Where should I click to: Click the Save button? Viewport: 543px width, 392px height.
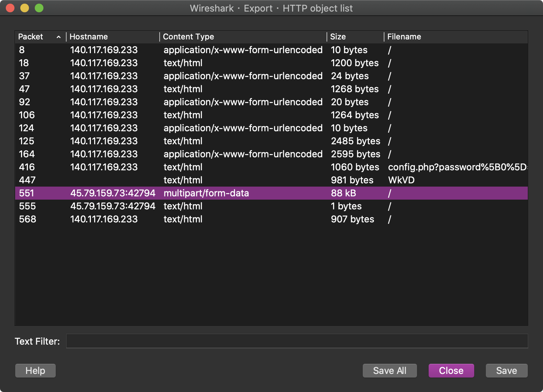coord(506,371)
